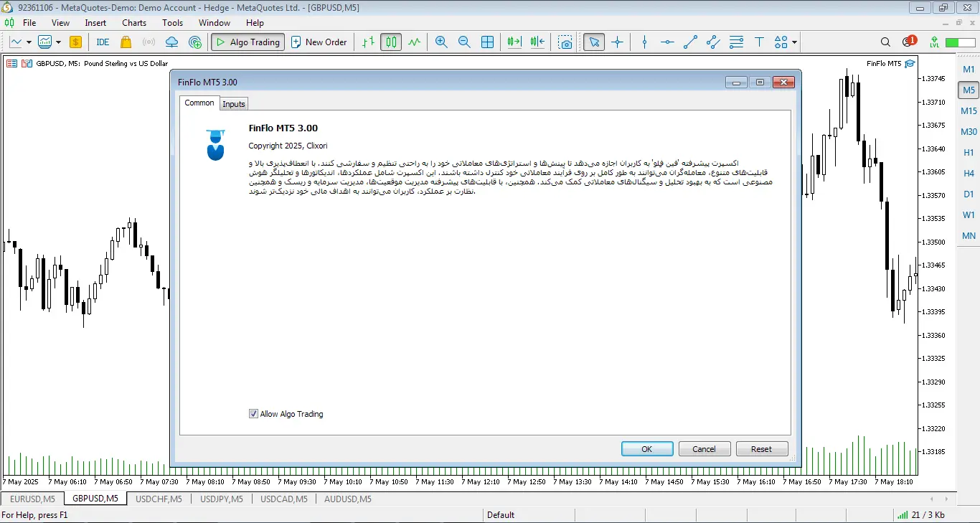Click the copy trading signal add icon
Viewport: 980px width, 523px height.
[x=195, y=42]
